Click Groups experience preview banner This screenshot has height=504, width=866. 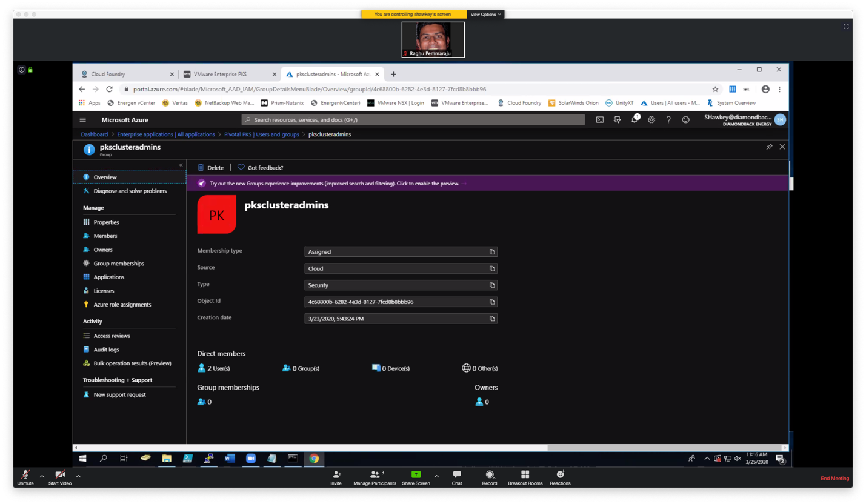[x=488, y=183]
